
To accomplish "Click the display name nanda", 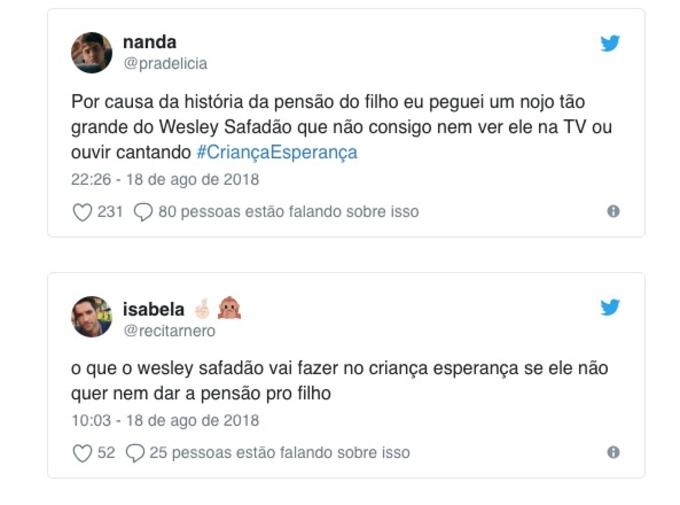I will pyautogui.click(x=149, y=42).
